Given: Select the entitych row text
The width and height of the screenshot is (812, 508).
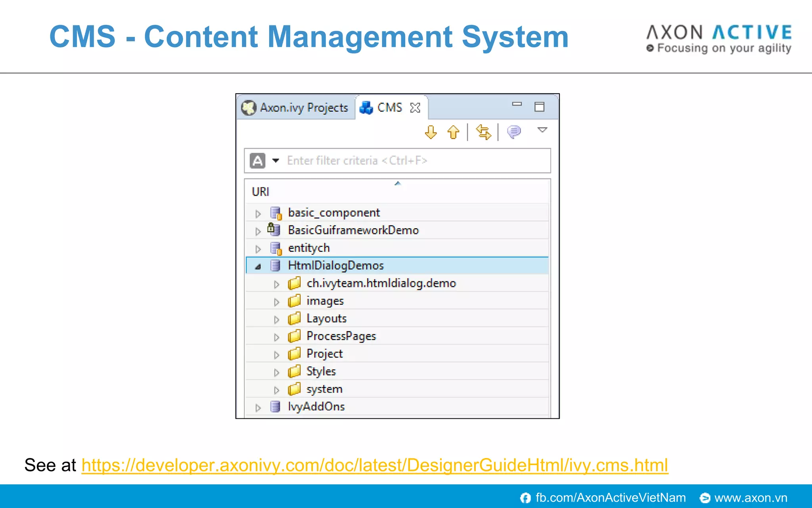Looking at the screenshot, I should tap(309, 248).
